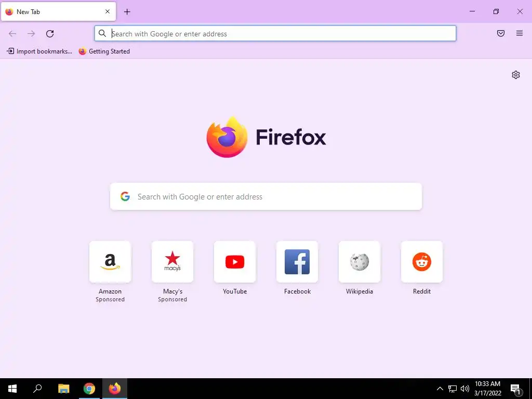Viewport: 532px width, 399px height.
Task: Open Windows taskbar search
Action: 37,389
